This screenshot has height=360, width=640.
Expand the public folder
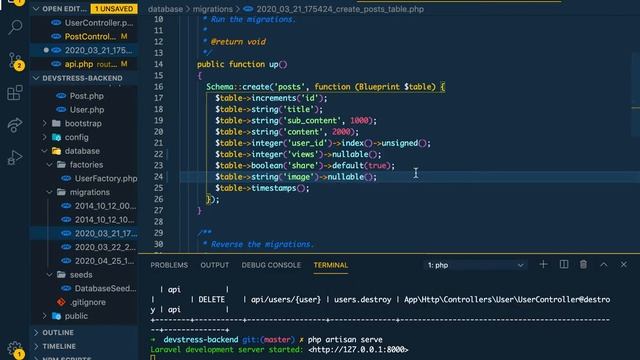76,316
